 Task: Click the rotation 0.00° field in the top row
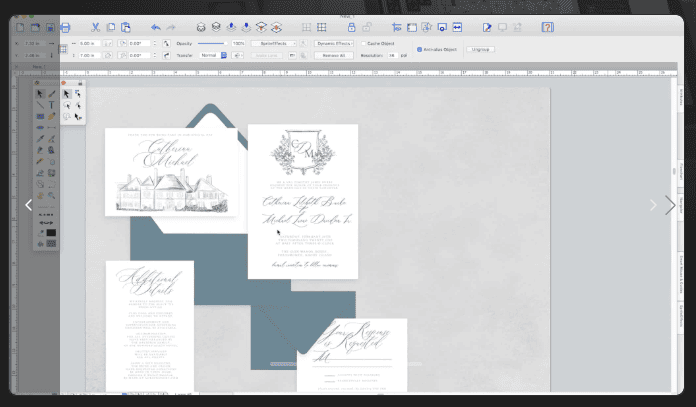[x=139, y=43]
